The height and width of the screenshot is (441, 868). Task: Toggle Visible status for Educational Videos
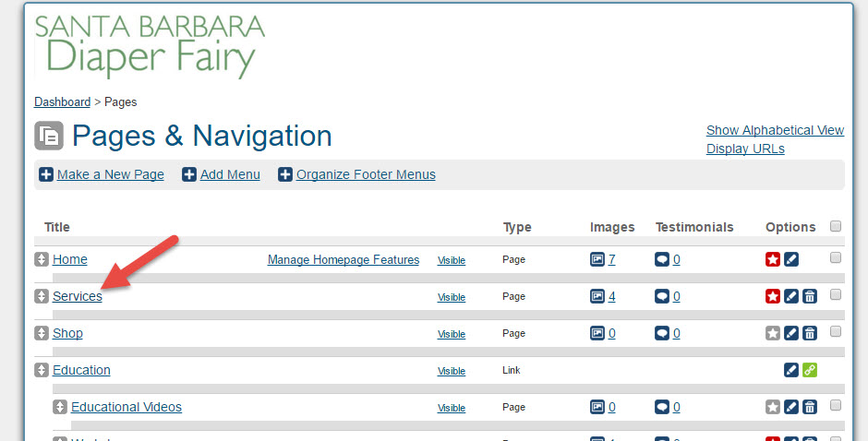(452, 408)
